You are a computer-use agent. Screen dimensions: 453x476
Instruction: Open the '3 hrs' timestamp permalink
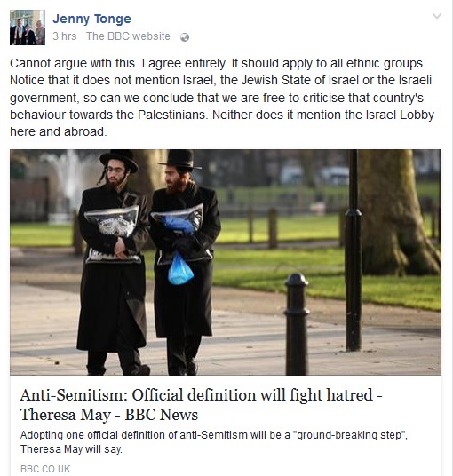click(x=64, y=36)
